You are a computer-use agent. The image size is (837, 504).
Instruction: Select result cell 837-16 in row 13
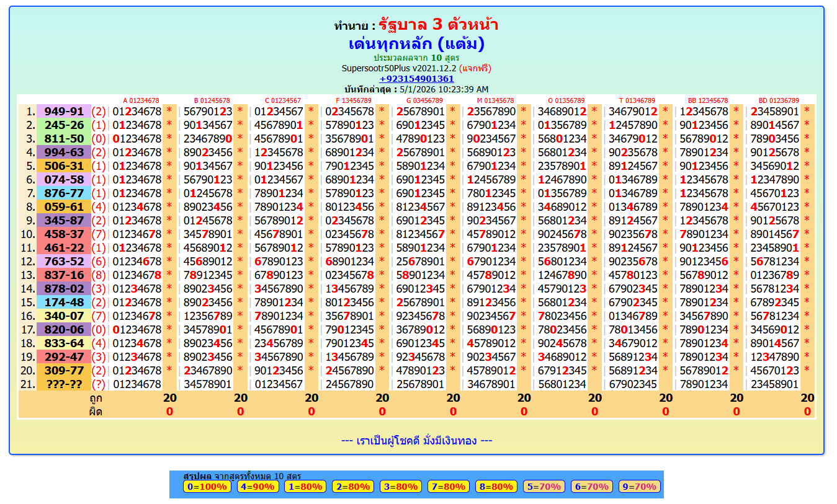64,275
